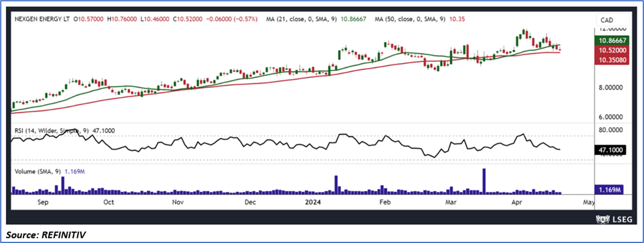Select the CAD currency box
Viewport: 644px width, 243px height.
click(x=612, y=19)
